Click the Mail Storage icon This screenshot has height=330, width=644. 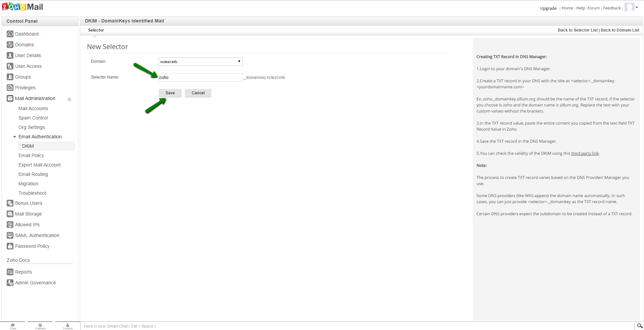click(x=10, y=214)
